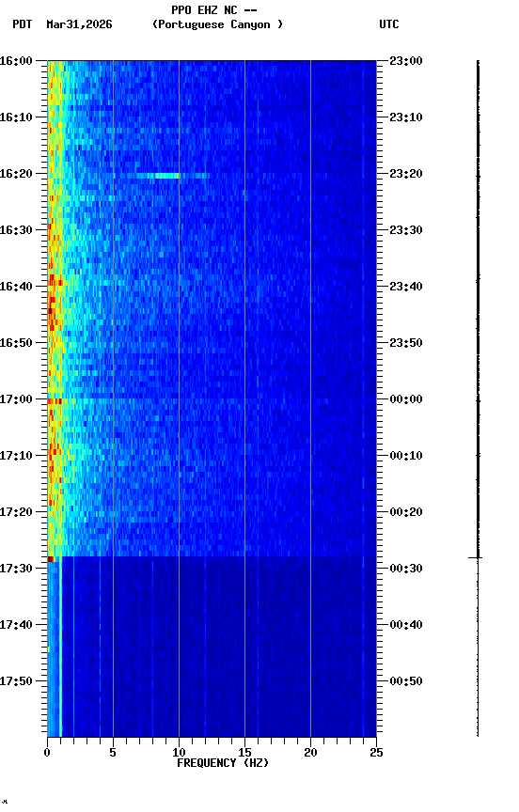Image resolution: width=519 pixels, height=812 pixels.
Task: Click the bright 1 Hz line after 17:30
Action: (60, 648)
